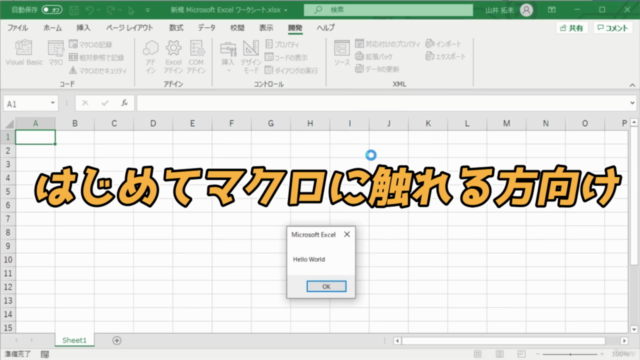Open the Macros (マクロ) list

click(56, 53)
